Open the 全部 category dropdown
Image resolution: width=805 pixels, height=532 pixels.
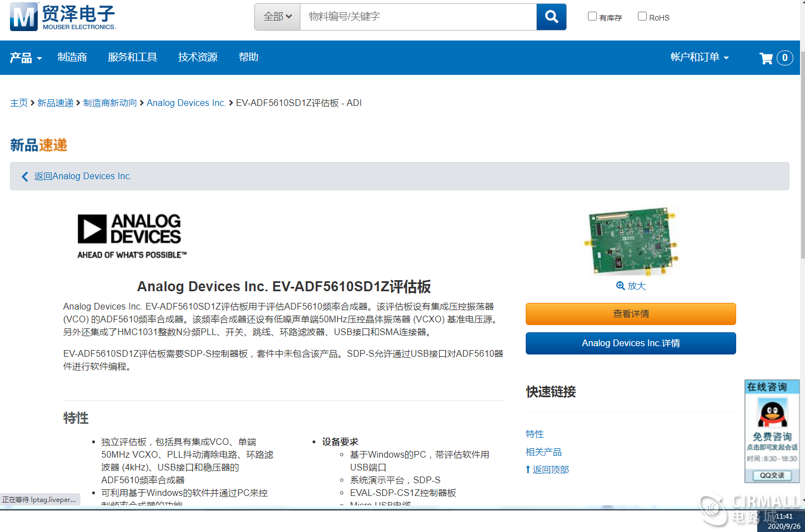pyautogui.click(x=277, y=17)
